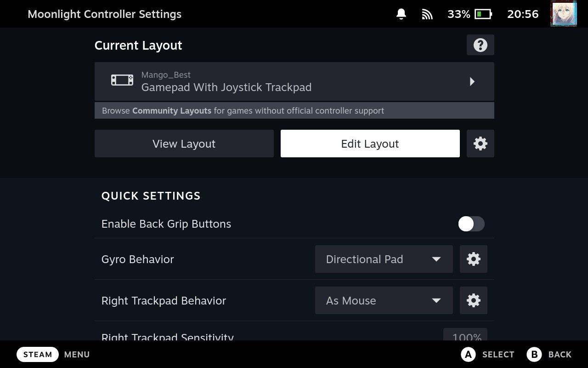Click the wireless signal status icon

pyautogui.click(x=427, y=14)
